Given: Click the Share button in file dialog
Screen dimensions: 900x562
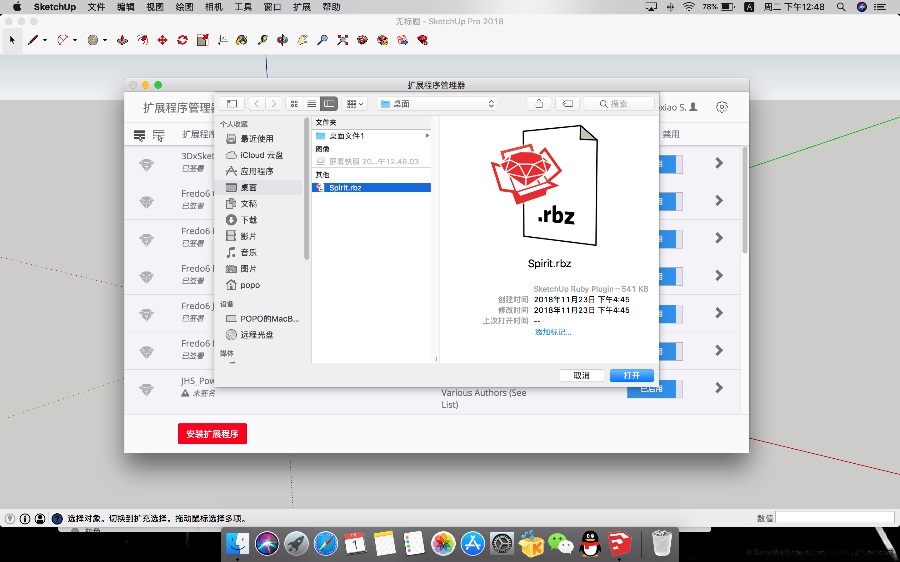Looking at the screenshot, I should point(539,103).
